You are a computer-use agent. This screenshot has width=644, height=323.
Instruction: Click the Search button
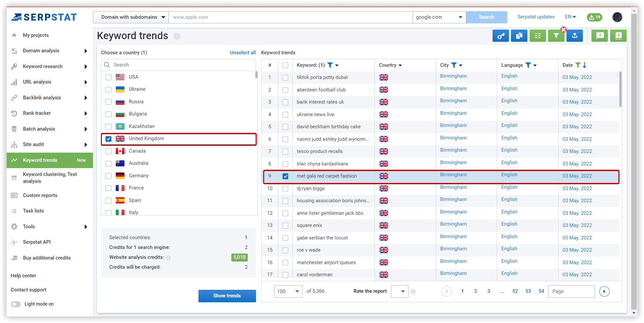pyautogui.click(x=487, y=17)
